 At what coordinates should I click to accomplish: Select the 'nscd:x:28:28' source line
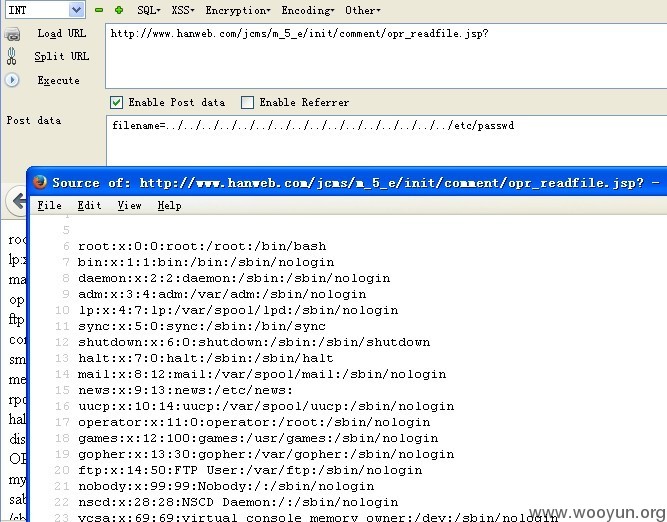[238, 502]
